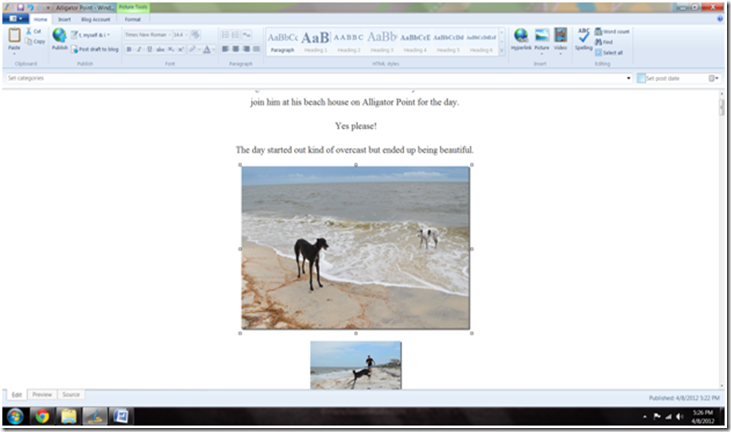This screenshot has width=731, height=432.
Task: Switch to the Source tab
Action: (x=71, y=394)
